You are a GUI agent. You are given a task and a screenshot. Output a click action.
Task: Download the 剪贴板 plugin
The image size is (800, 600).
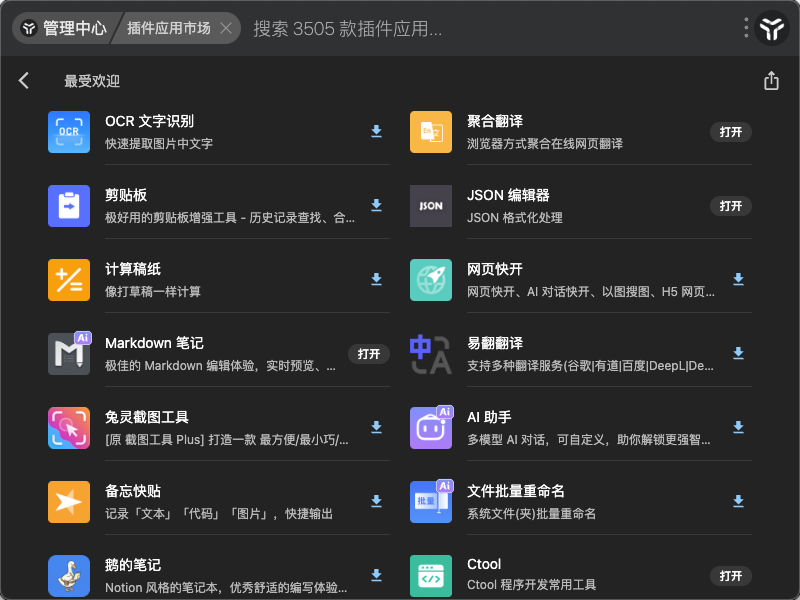(x=377, y=205)
